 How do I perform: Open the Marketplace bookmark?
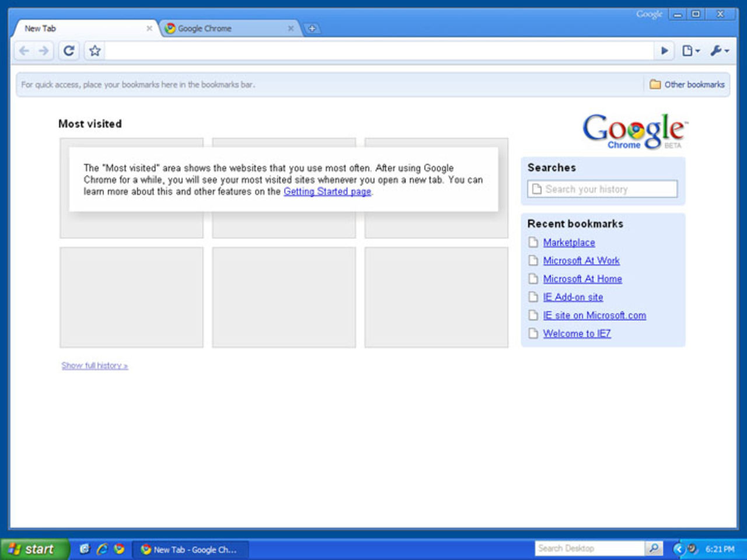pyautogui.click(x=569, y=243)
